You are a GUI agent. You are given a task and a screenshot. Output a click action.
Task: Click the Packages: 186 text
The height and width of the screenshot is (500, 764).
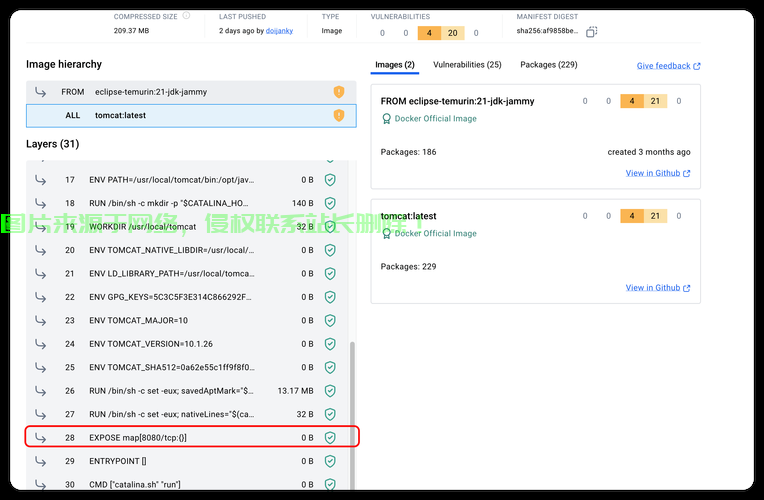click(408, 152)
